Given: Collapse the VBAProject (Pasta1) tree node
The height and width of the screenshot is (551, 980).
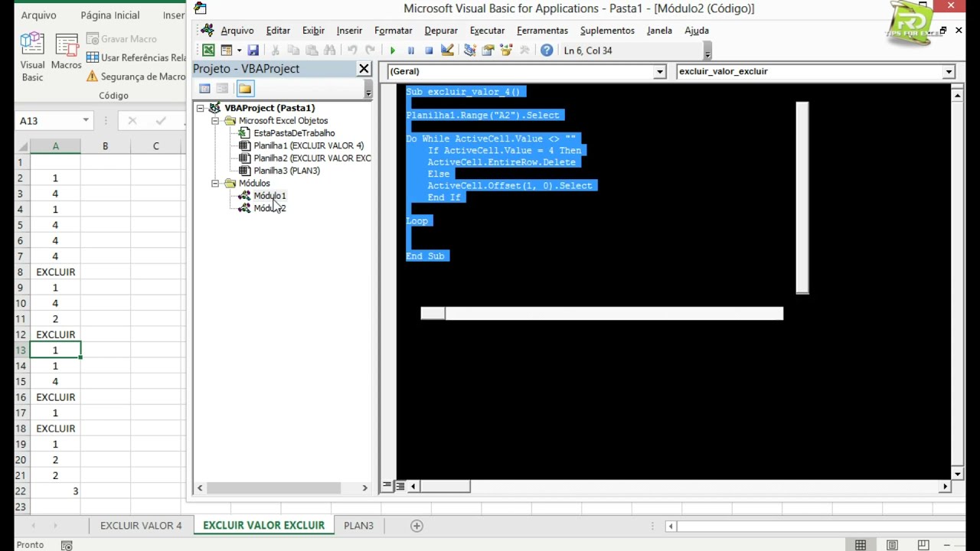Looking at the screenshot, I should click(201, 108).
